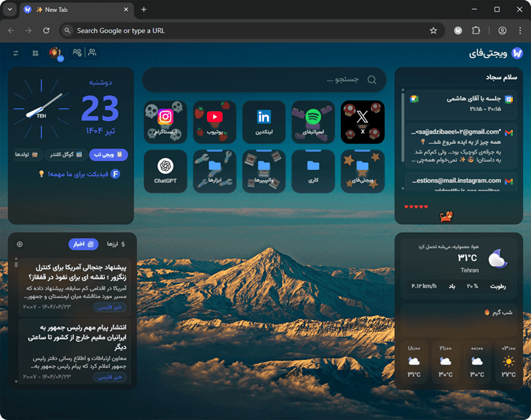The height and width of the screenshot is (420, 531).
Task: Open the YouTube shortcut tile
Action: (214, 122)
